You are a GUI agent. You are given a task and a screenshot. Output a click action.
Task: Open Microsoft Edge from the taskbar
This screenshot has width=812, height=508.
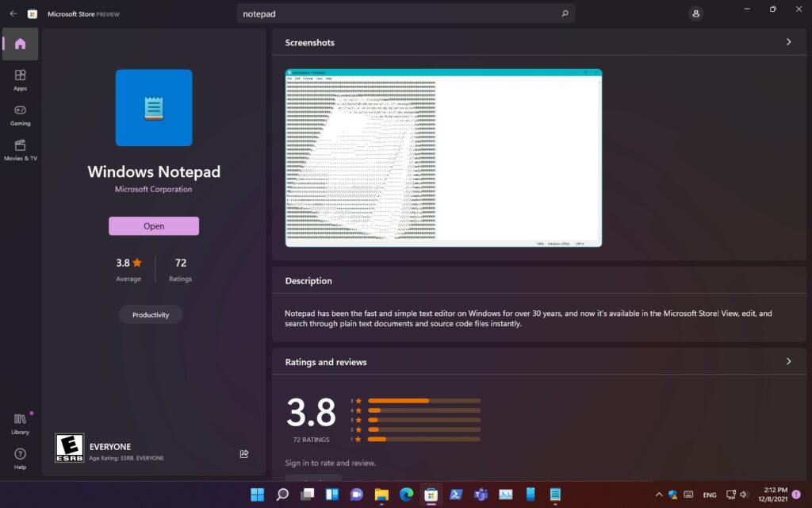[x=406, y=495]
